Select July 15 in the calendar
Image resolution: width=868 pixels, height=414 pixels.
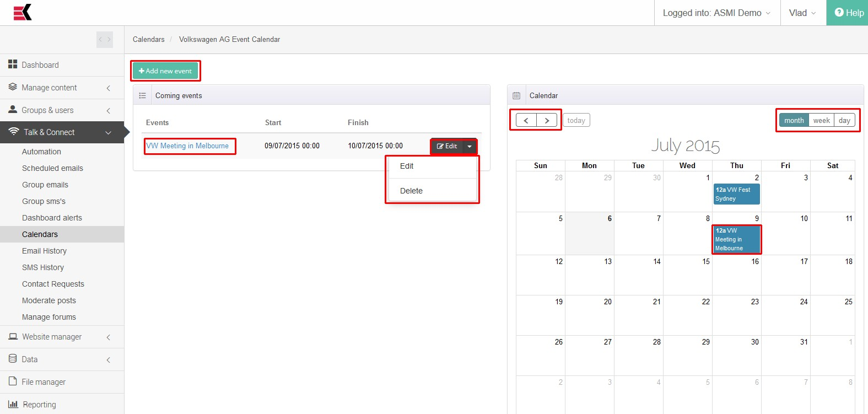click(688, 275)
